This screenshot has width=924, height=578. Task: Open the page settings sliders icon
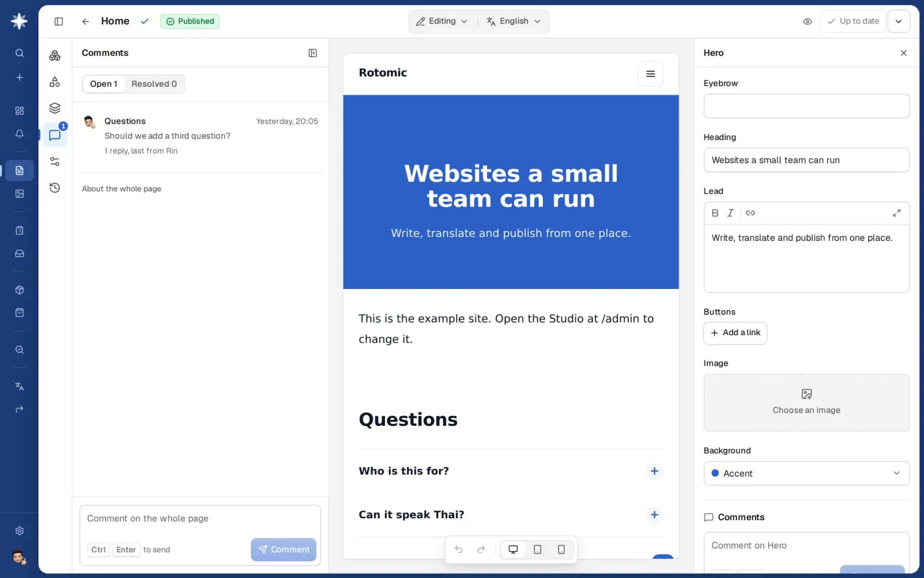[55, 161]
